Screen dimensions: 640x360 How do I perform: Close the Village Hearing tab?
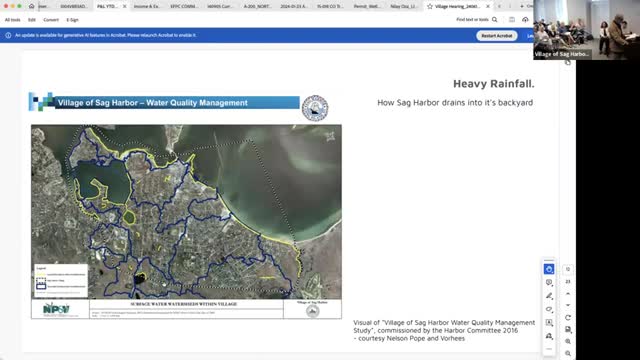(488, 6)
